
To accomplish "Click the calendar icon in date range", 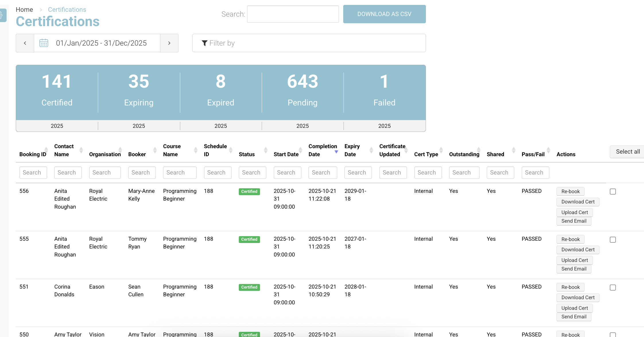I will coord(44,43).
